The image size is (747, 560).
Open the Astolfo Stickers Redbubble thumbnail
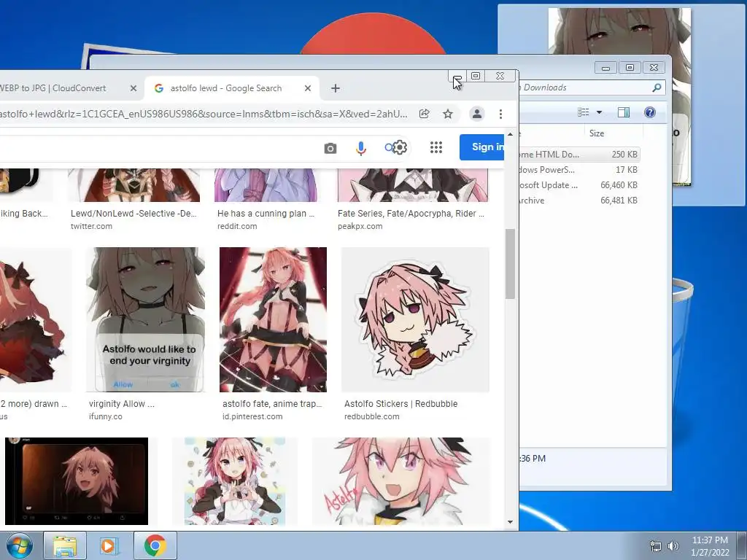415,319
